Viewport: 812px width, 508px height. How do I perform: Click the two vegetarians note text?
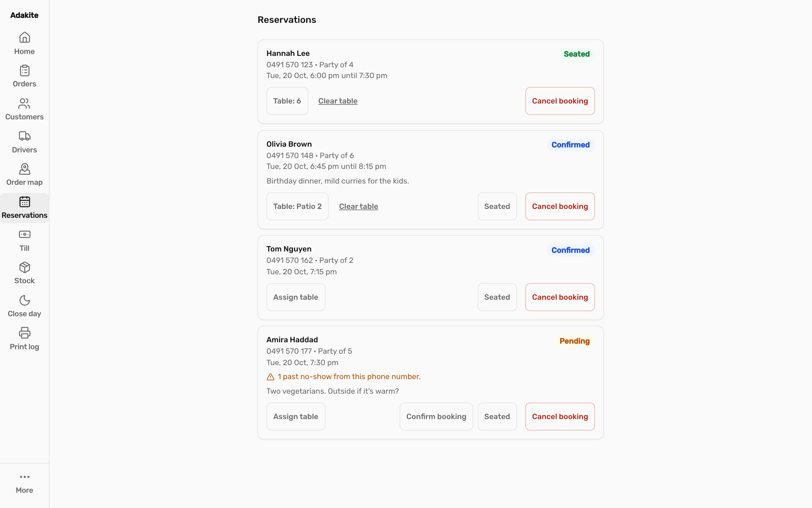(x=332, y=391)
